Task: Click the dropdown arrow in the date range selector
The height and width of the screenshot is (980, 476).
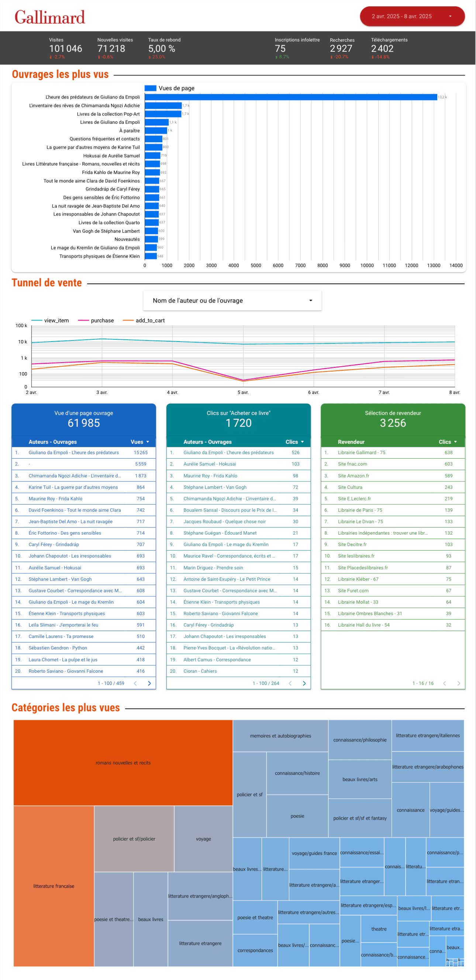Action: tap(450, 16)
